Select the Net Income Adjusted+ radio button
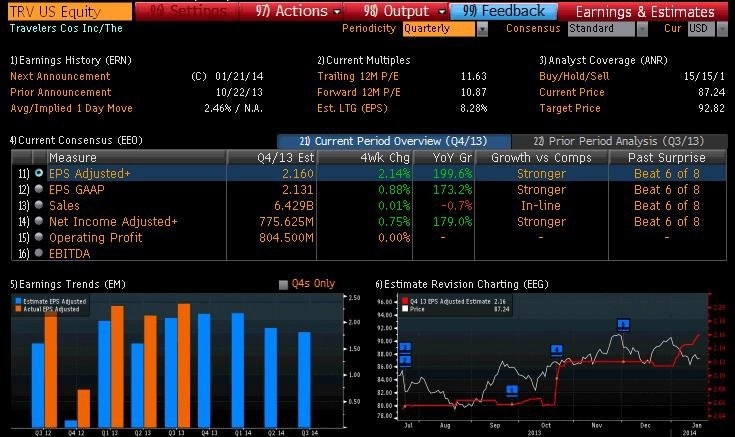 pos(39,221)
